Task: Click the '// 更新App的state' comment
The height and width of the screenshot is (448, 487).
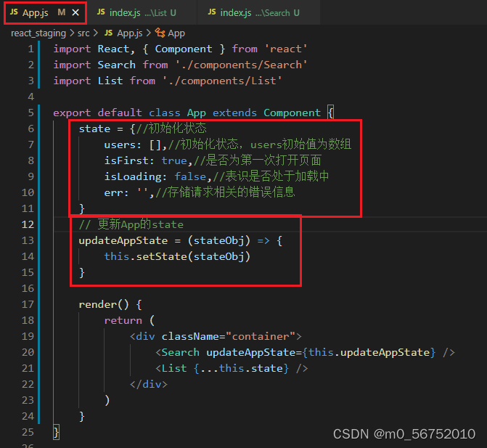Action: (x=131, y=224)
